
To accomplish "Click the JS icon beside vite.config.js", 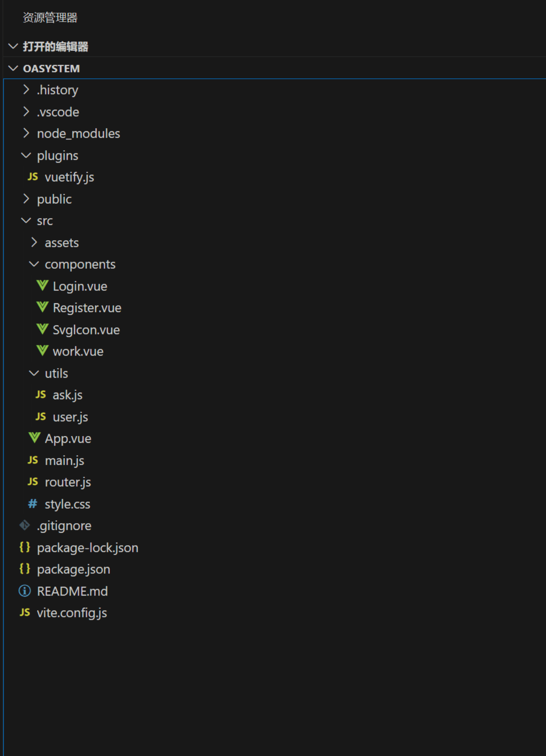I will (x=25, y=612).
